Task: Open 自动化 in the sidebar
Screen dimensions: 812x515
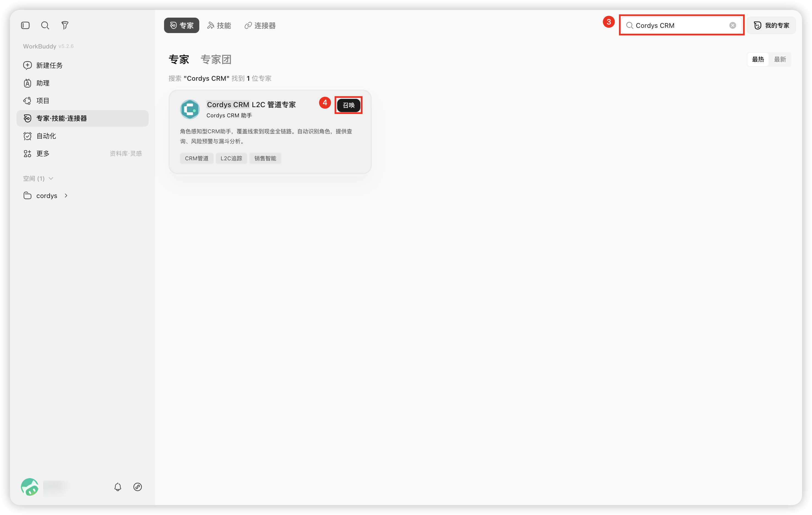Action: 82,136
